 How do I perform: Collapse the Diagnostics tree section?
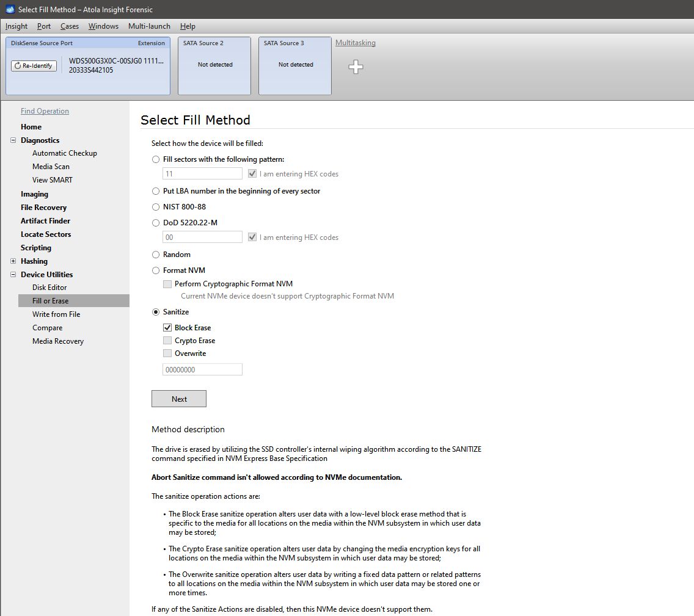[x=13, y=140]
